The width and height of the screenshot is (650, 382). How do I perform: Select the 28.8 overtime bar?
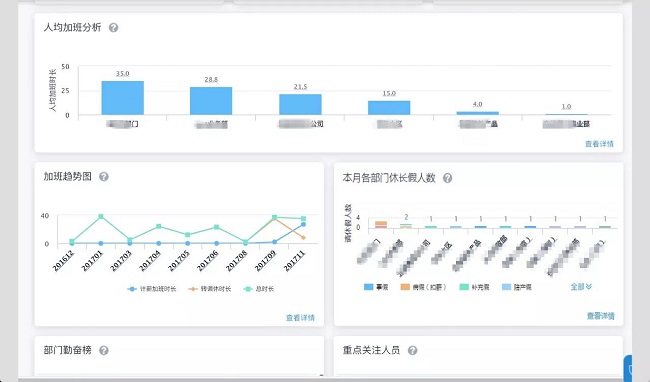pyautogui.click(x=211, y=101)
